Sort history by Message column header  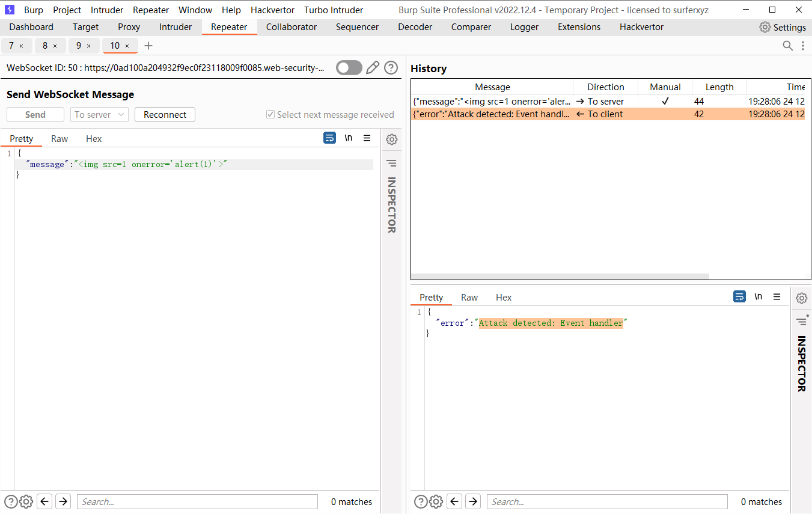click(492, 87)
